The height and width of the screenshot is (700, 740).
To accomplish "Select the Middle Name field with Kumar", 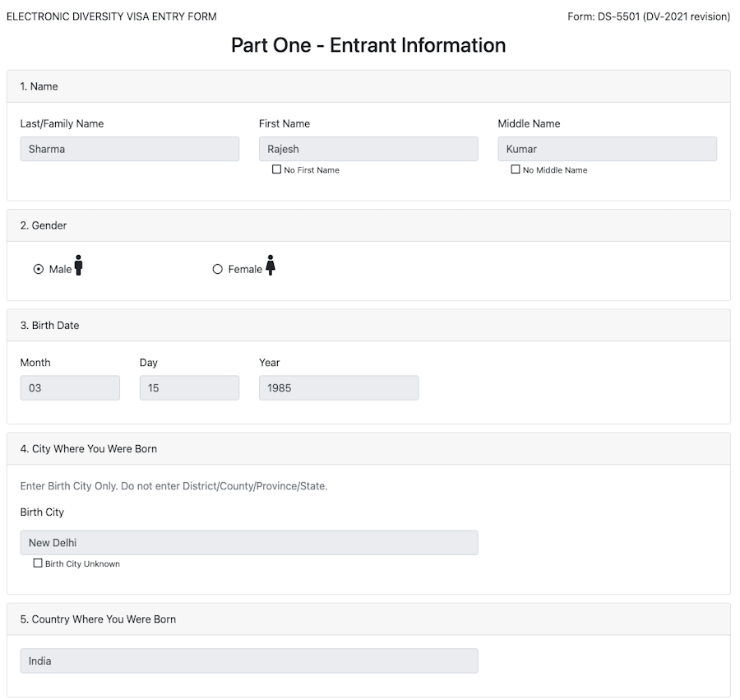I will [x=607, y=149].
